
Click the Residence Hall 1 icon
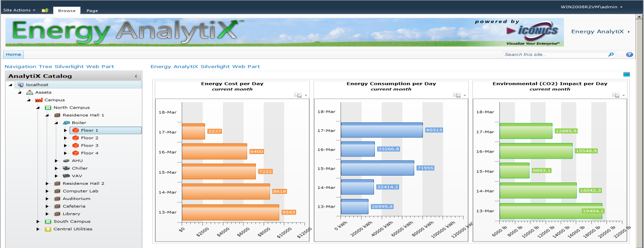(57, 115)
